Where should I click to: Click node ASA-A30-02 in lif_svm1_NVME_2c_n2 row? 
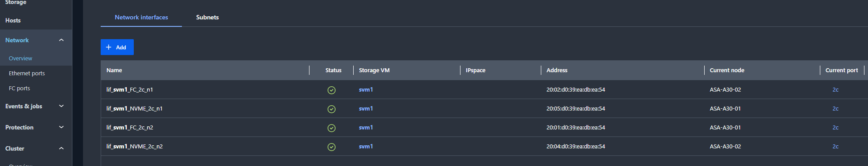pos(725,146)
